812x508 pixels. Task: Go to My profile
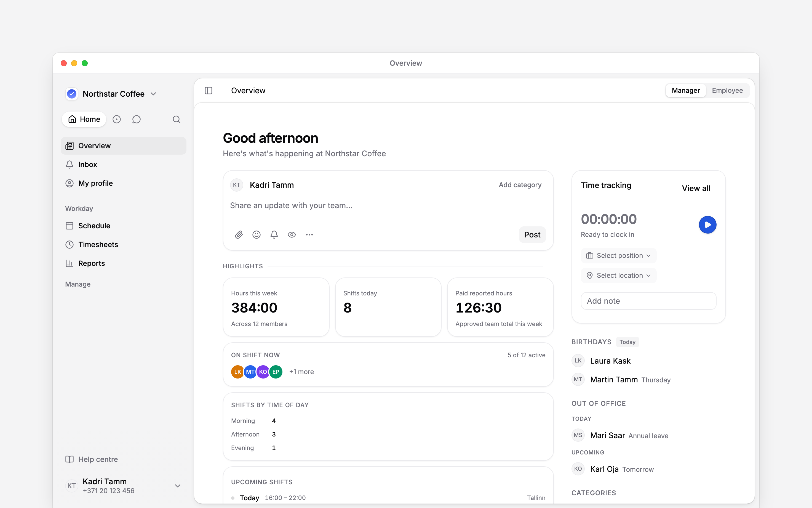pyautogui.click(x=124, y=183)
